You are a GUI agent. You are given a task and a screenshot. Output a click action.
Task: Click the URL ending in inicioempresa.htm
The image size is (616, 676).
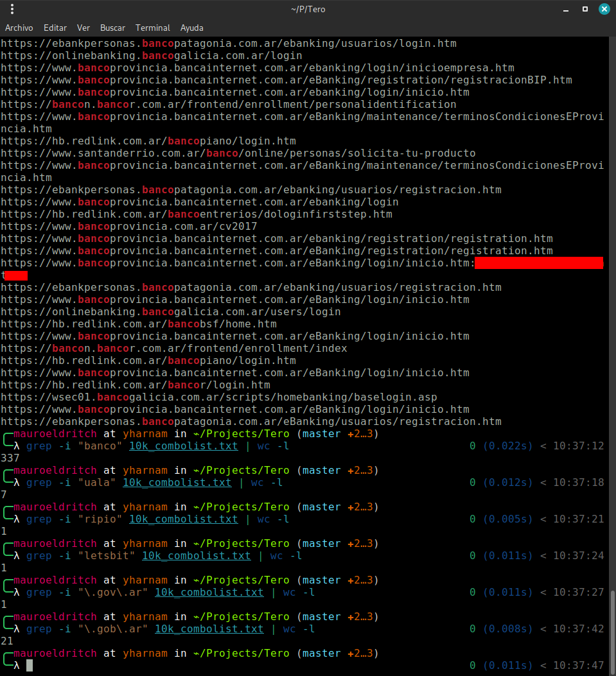click(258, 67)
